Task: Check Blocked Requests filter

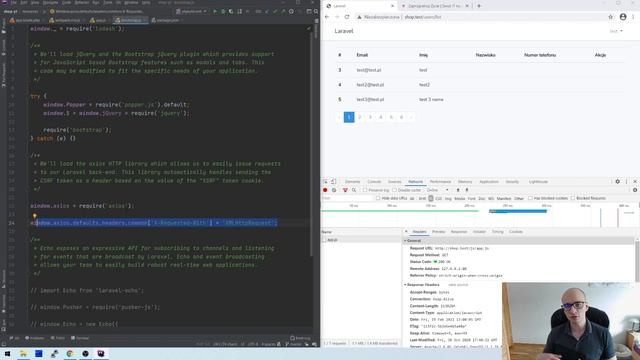Action: pos(573,198)
